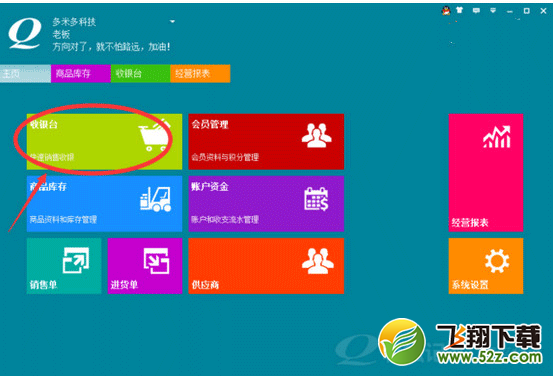The width and height of the screenshot is (553, 376).
Task: Open the title bar dropdown menu icon
Action: [x=493, y=11]
